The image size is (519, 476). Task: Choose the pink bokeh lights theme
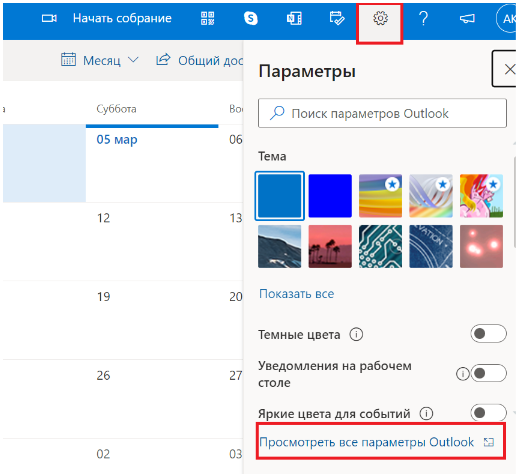pos(481,246)
